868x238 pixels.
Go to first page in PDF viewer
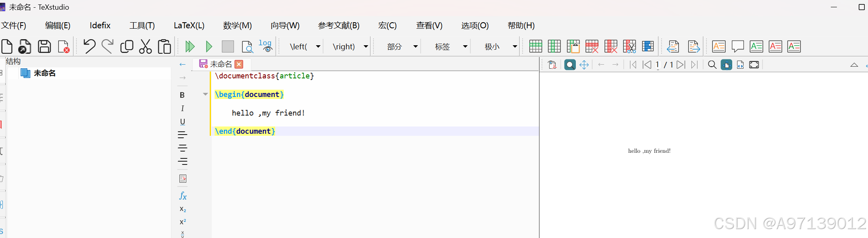633,65
